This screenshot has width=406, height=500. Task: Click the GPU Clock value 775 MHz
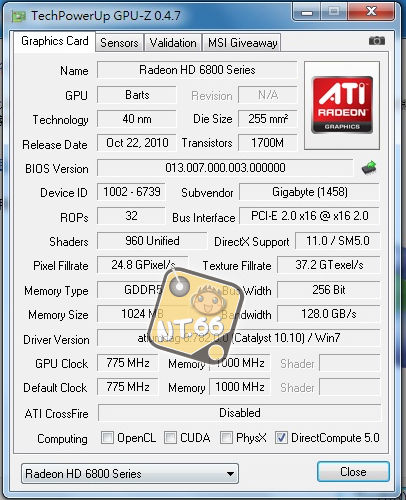pos(128,363)
